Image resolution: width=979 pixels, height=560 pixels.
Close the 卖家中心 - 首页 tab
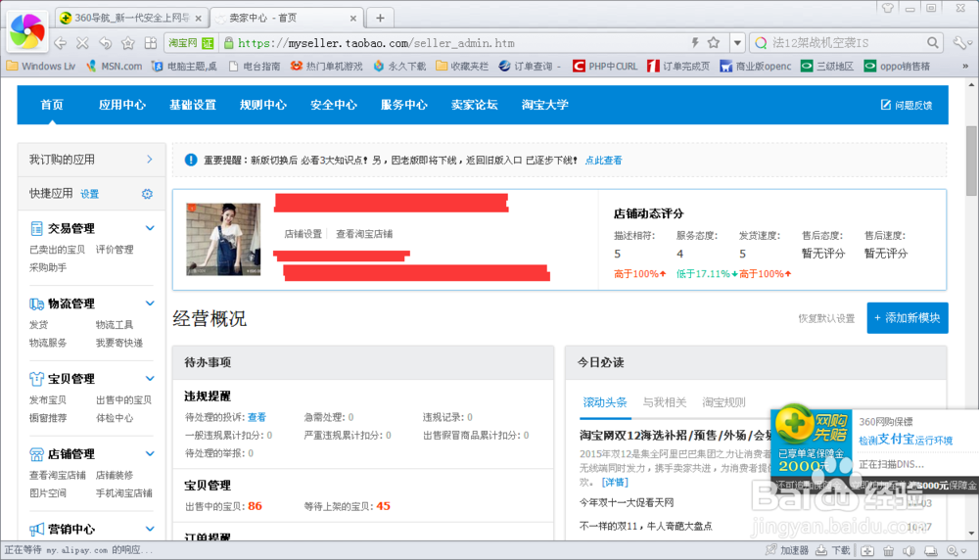pyautogui.click(x=353, y=18)
